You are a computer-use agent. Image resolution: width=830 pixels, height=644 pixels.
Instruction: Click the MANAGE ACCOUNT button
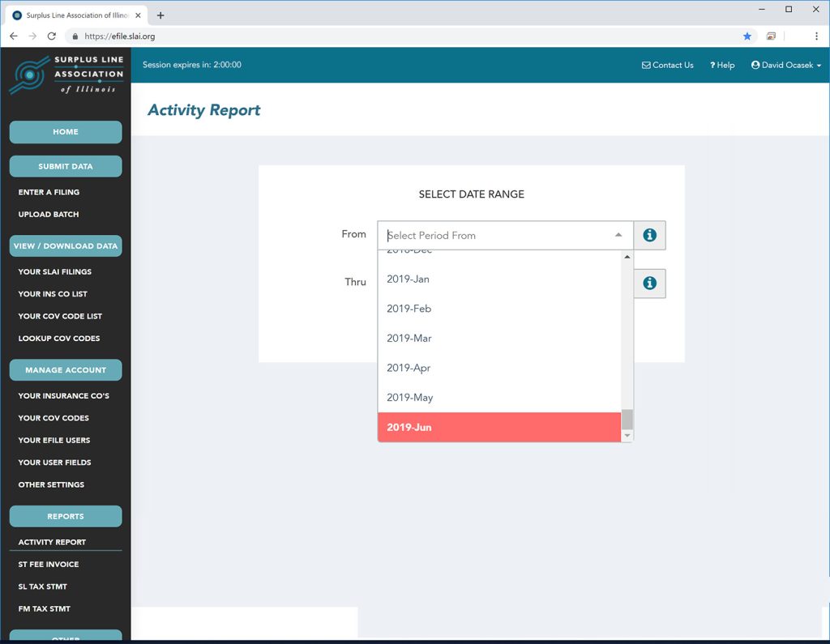(x=66, y=370)
